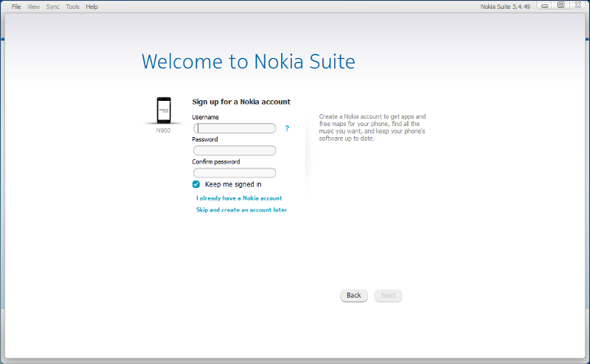
Task: Open the File menu
Action: point(16,7)
